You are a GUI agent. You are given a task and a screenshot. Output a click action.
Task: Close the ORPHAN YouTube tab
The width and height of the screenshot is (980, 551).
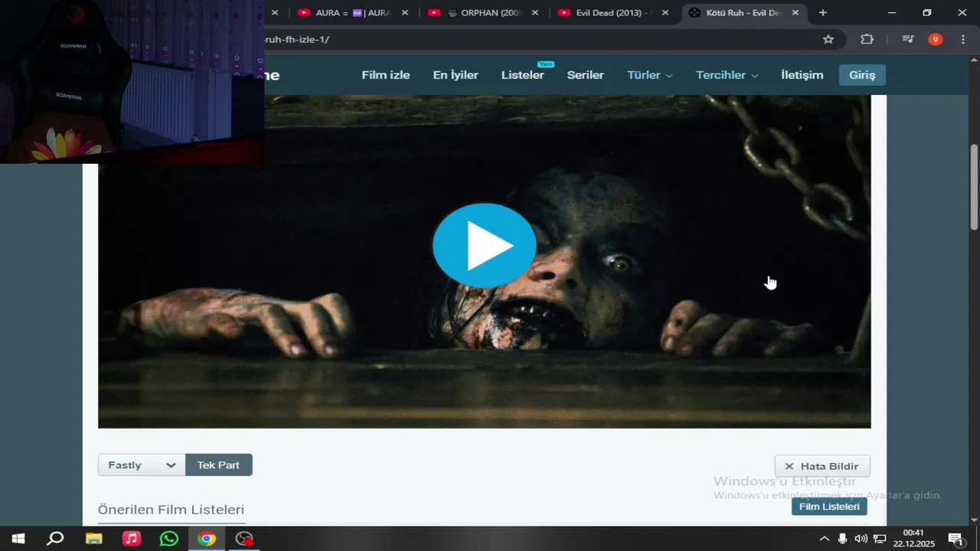534,13
